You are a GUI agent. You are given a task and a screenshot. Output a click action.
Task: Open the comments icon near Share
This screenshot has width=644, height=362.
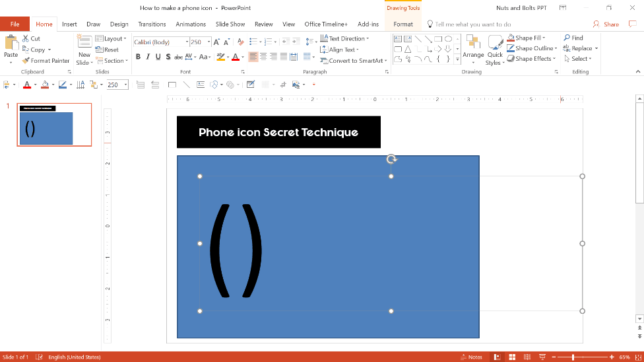pyautogui.click(x=633, y=24)
